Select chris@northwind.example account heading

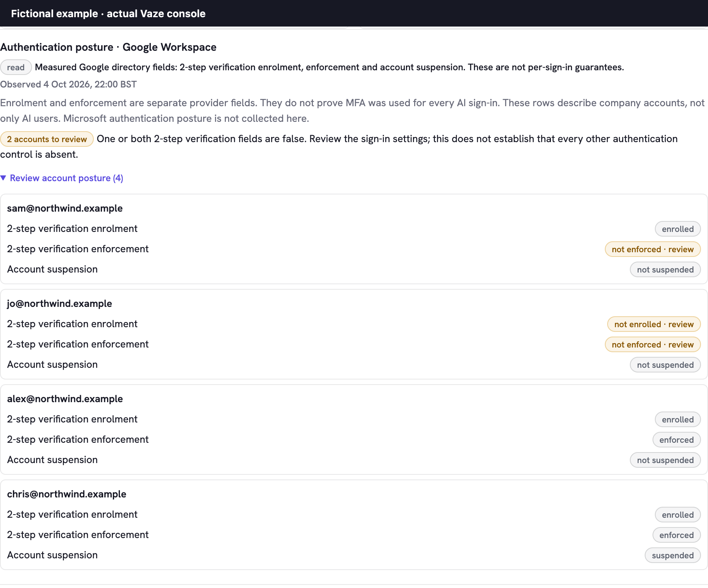(67, 494)
